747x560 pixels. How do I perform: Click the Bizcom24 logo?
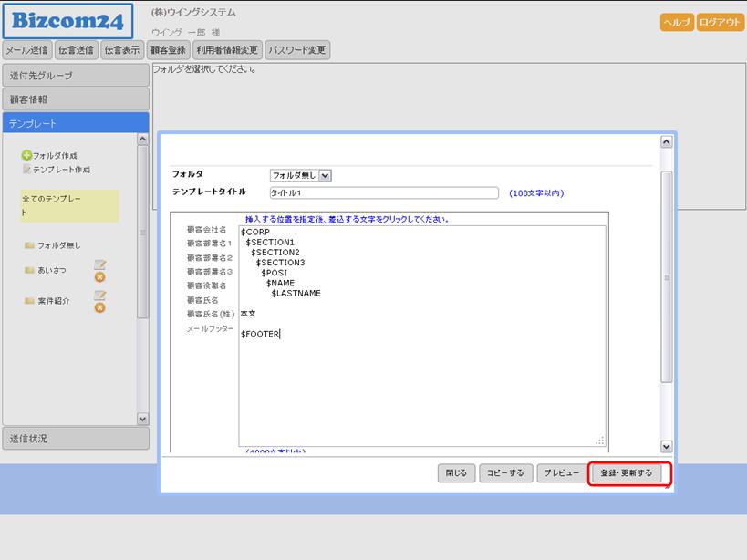(67, 21)
